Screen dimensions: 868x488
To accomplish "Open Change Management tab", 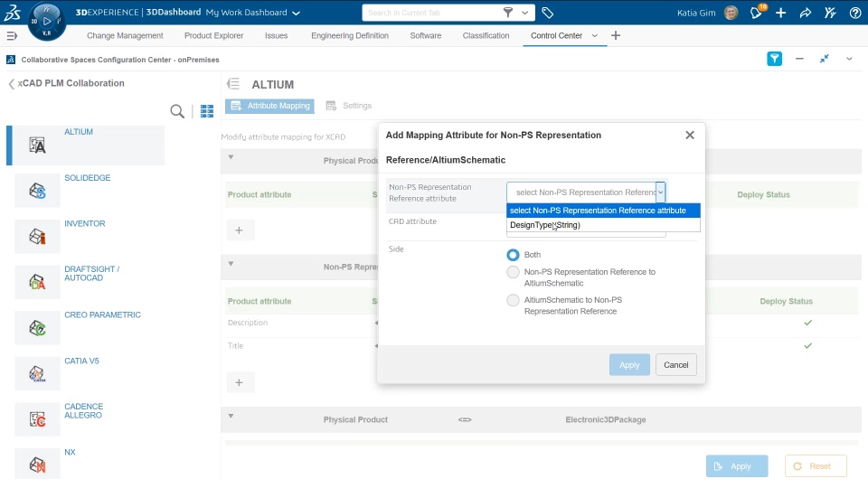I will 125,35.
